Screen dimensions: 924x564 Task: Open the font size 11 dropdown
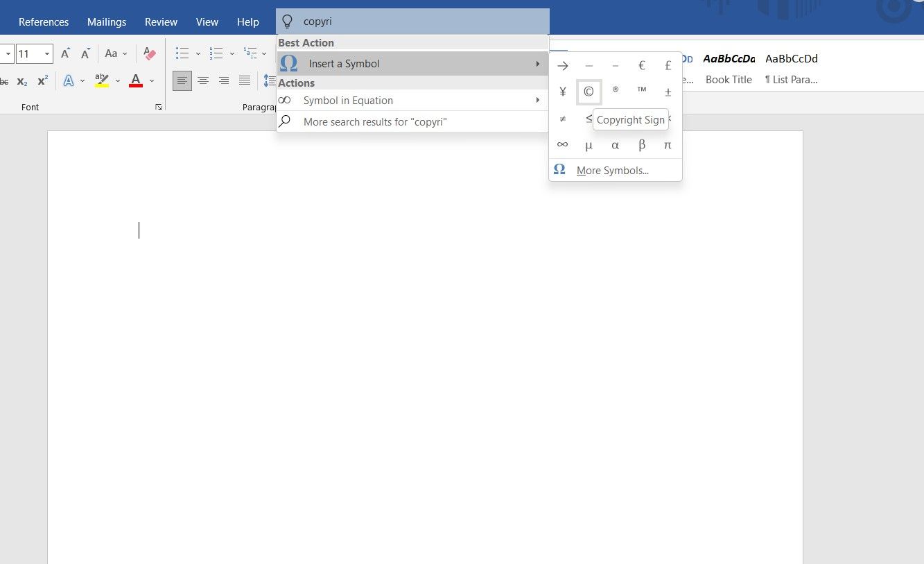coord(47,53)
